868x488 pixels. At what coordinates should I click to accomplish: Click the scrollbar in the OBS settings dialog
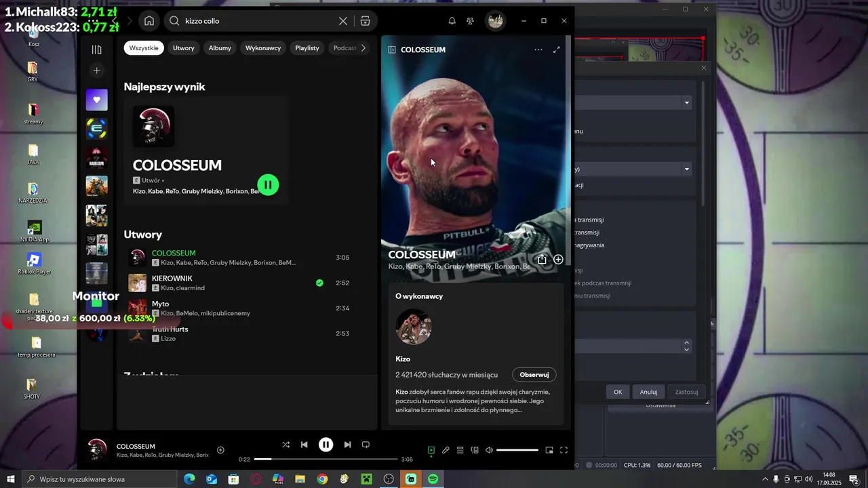pyautogui.click(x=703, y=142)
